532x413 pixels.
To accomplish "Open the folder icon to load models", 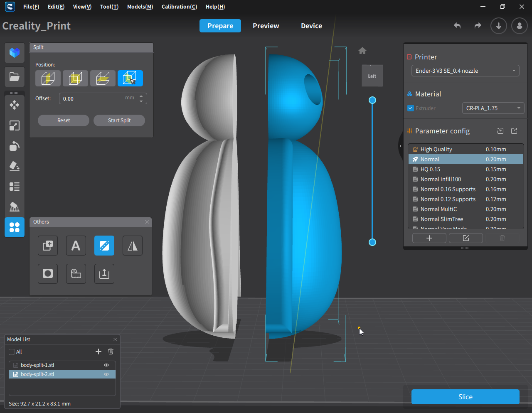I will (15, 76).
